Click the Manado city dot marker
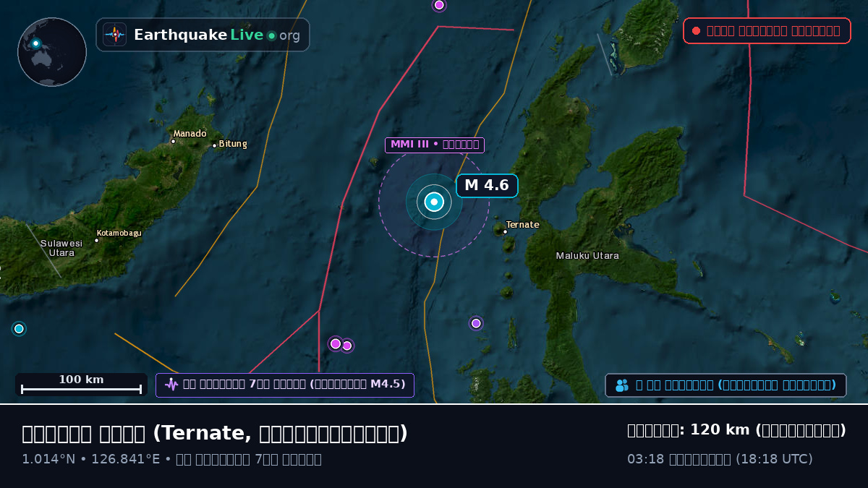This screenshot has width=868, height=488. [x=173, y=142]
